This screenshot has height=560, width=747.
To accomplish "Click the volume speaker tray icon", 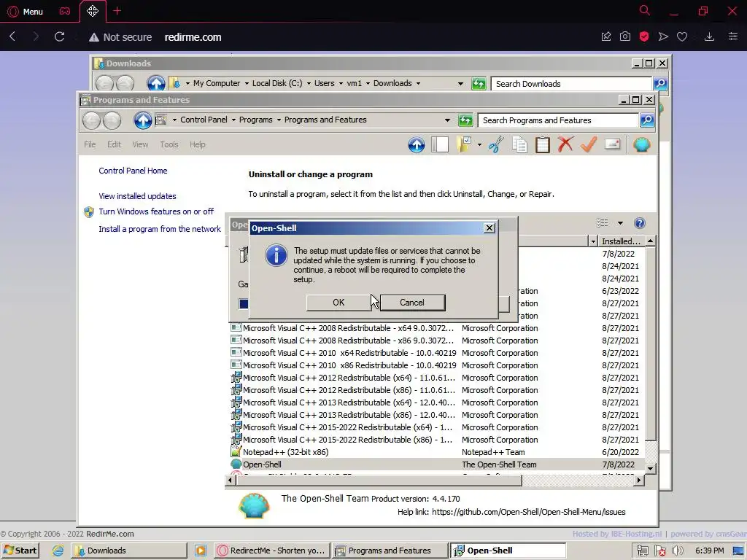I will click(x=678, y=551).
